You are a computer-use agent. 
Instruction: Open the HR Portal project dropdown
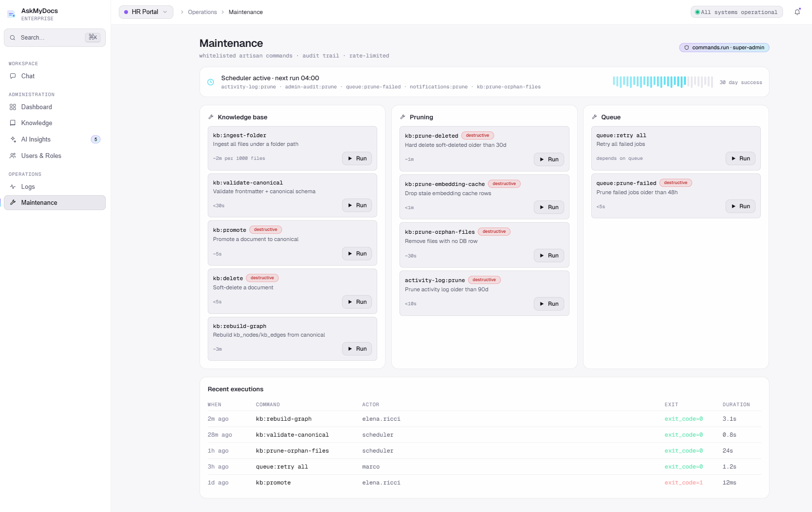click(x=146, y=12)
